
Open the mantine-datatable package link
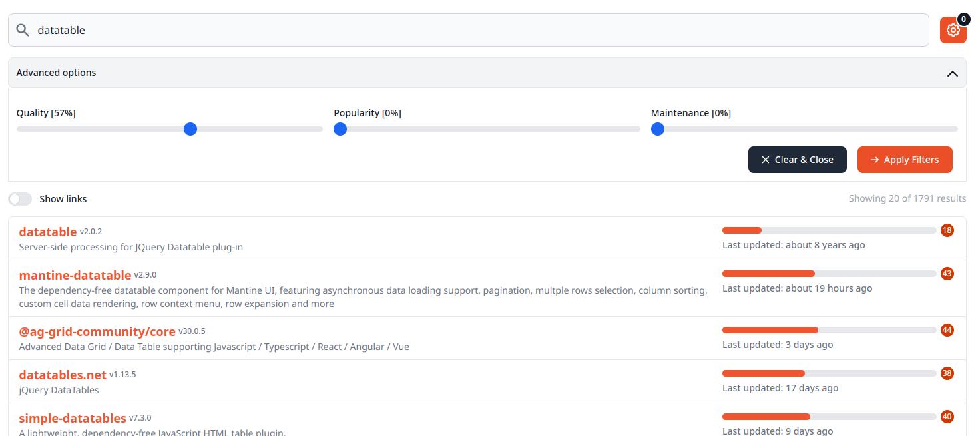point(75,275)
